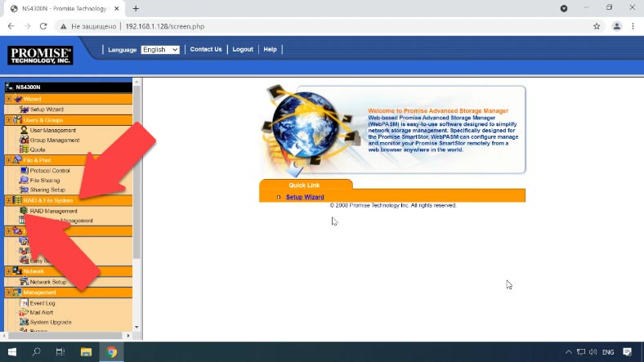Collapse the Users & Groups tree section
The image size is (644, 362).
click(9, 120)
